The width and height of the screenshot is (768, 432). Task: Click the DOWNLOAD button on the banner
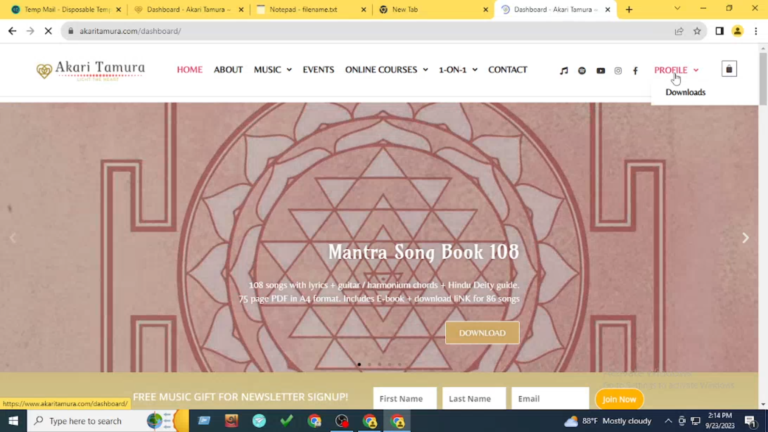[482, 333]
